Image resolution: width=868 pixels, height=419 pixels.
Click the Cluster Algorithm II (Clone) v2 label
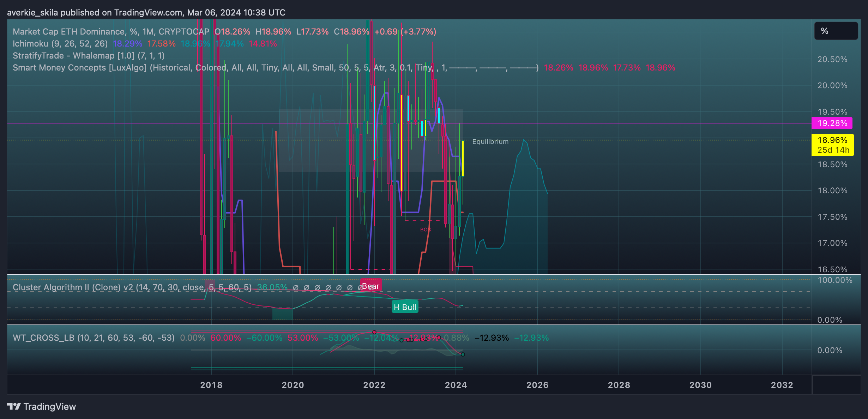132,287
